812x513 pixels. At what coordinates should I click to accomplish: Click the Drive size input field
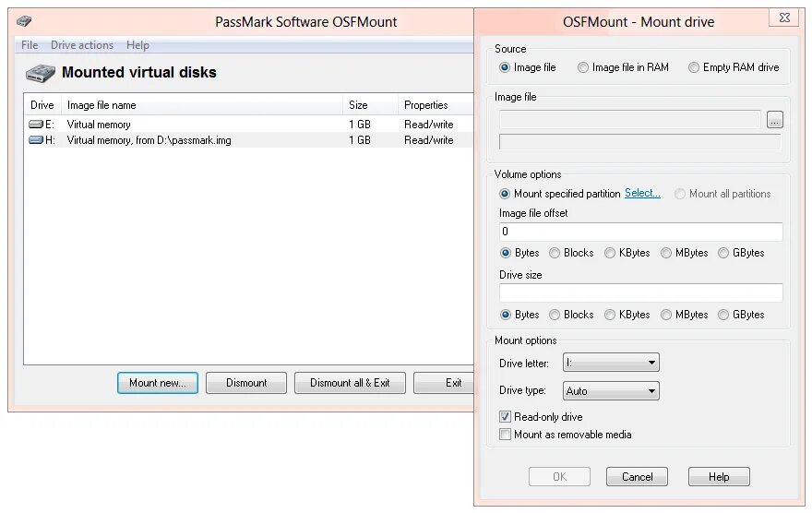click(641, 293)
